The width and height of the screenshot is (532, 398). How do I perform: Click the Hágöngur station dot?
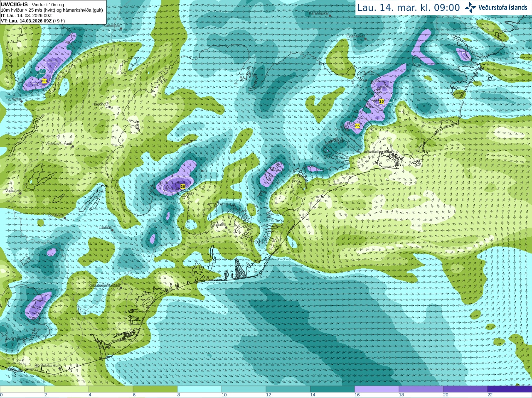[x=110, y=107]
